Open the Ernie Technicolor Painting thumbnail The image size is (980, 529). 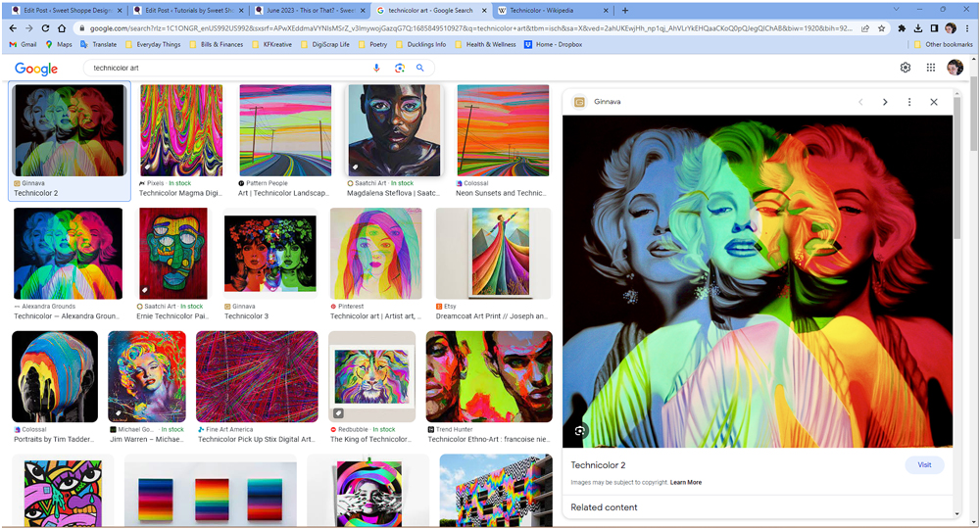(173, 254)
